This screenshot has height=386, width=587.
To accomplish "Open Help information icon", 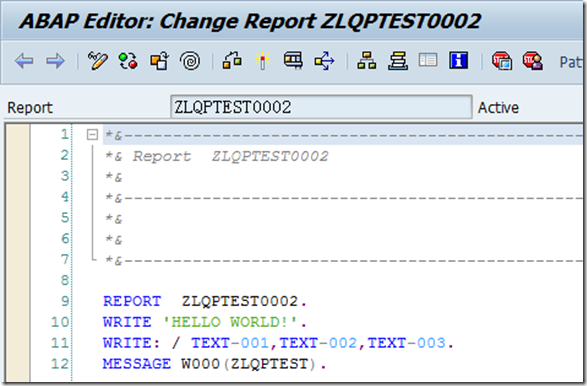I will click(459, 60).
